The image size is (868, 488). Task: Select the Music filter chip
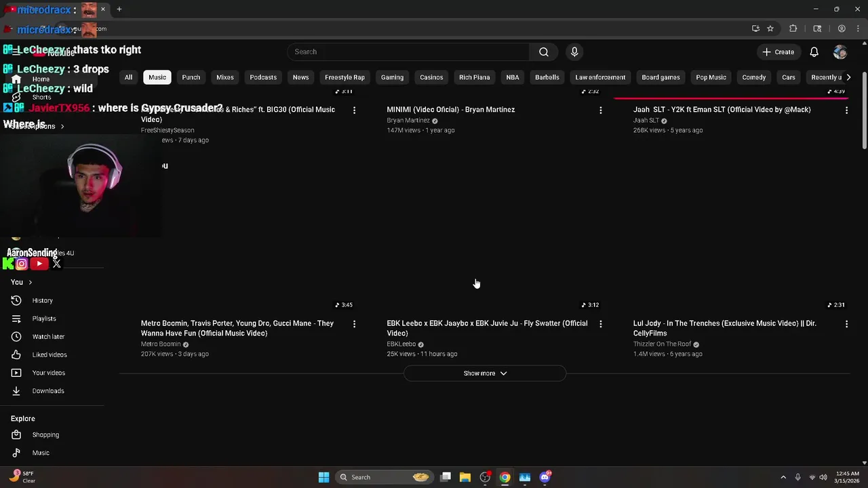click(x=157, y=77)
